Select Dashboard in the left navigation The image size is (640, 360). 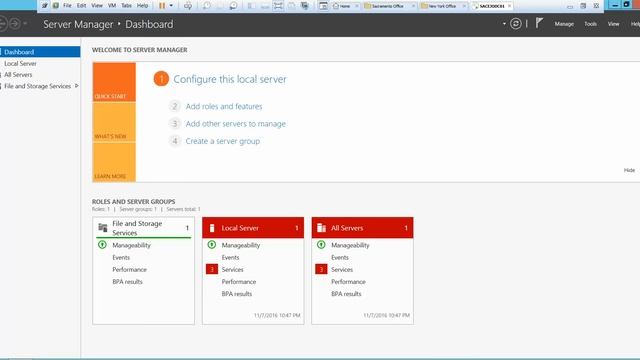pos(40,52)
